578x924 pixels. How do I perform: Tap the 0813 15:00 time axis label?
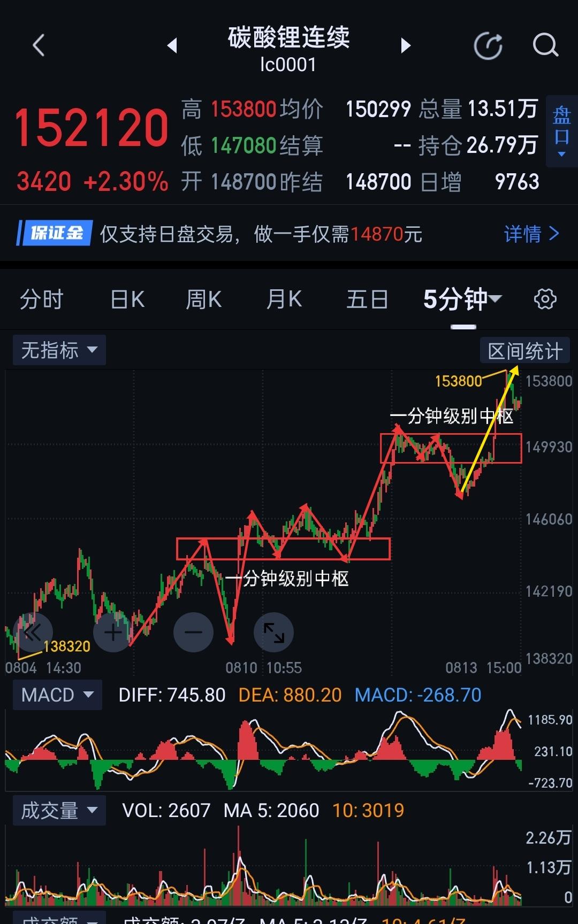[x=483, y=668]
